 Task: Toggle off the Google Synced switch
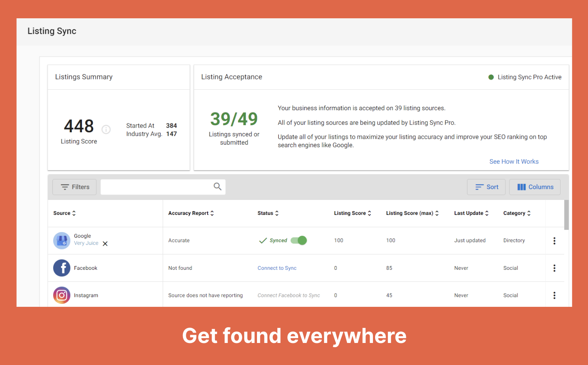tap(299, 240)
